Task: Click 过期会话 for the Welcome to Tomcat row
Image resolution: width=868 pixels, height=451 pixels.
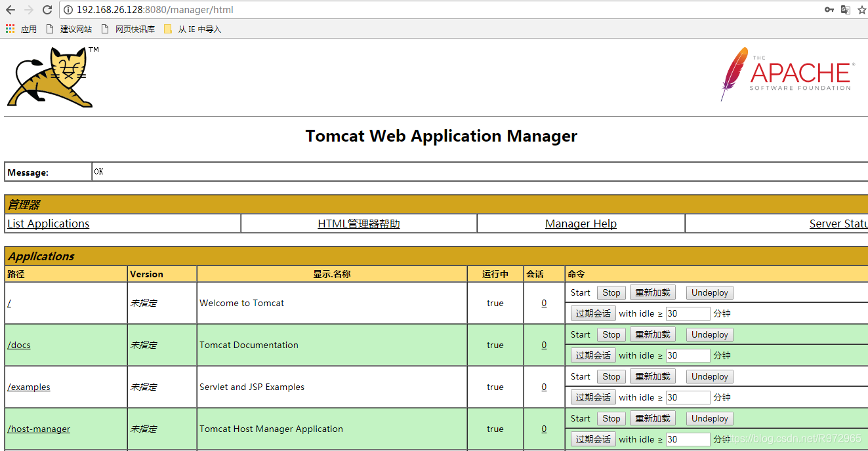Action: tap(593, 313)
